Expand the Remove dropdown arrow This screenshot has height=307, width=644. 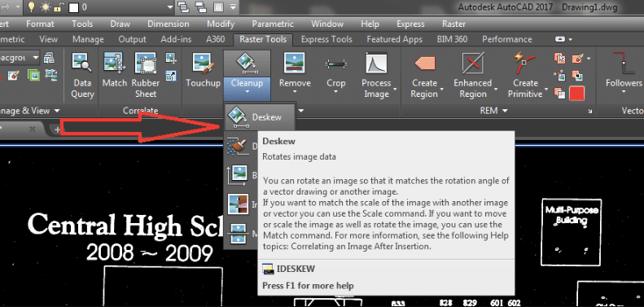pyautogui.click(x=295, y=92)
